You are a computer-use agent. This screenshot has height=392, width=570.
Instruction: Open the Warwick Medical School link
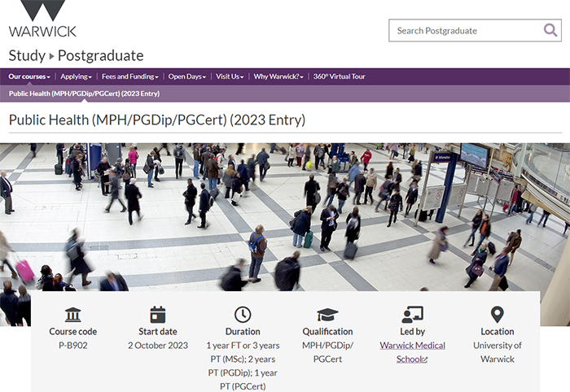pyautogui.click(x=412, y=352)
